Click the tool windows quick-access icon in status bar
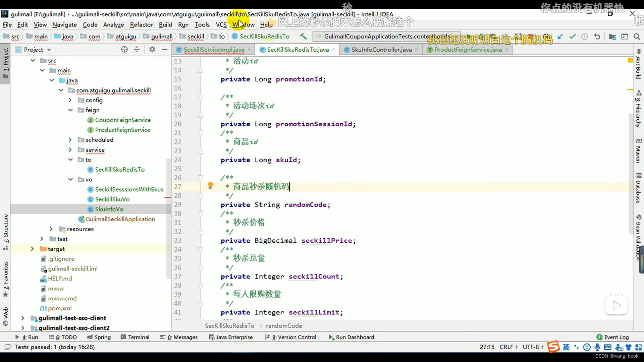 pos(7,347)
